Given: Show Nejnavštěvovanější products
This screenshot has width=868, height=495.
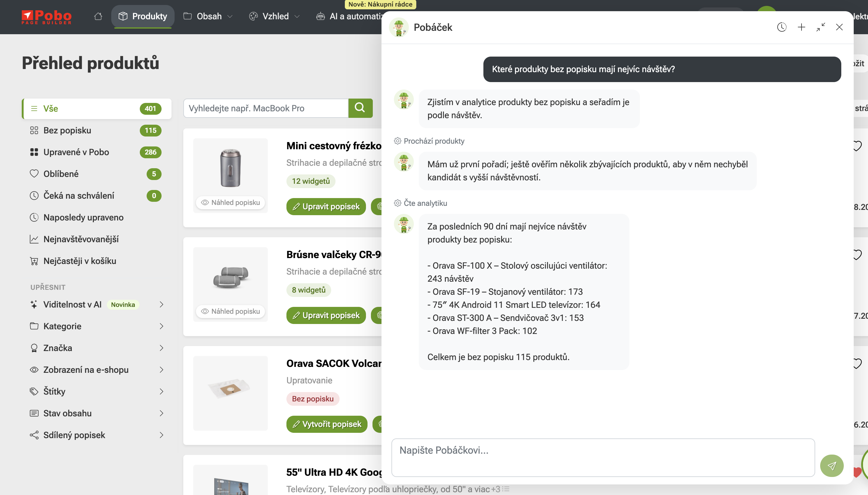Looking at the screenshot, I should point(96,239).
